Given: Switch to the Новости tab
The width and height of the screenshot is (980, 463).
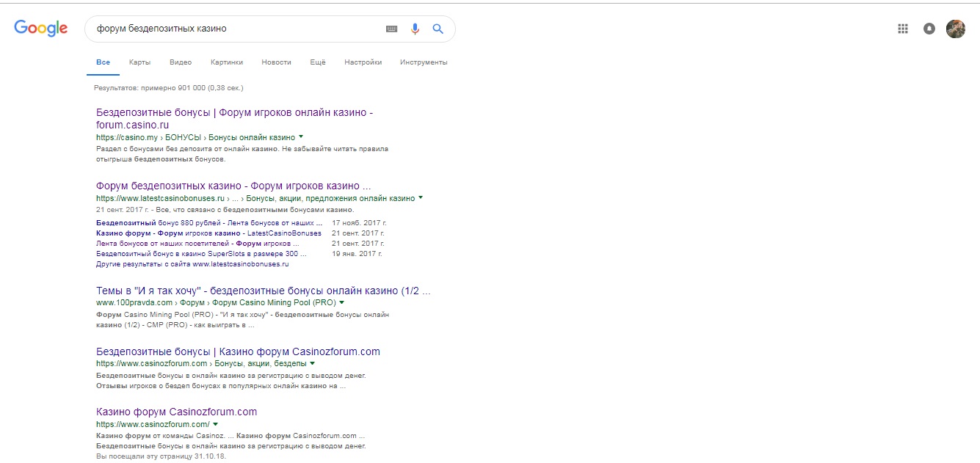Looking at the screenshot, I should coord(276,62).
